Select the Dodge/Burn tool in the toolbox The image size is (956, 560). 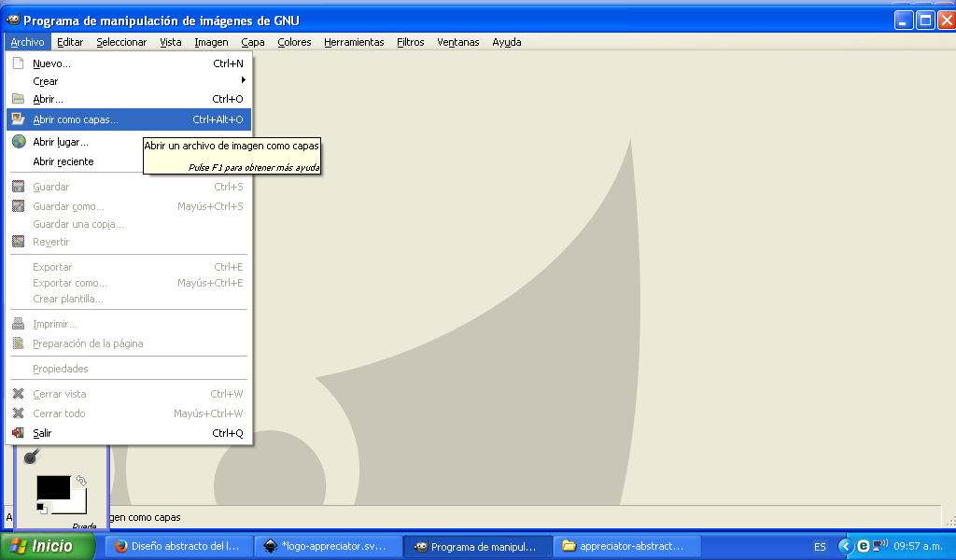[31, 455]
